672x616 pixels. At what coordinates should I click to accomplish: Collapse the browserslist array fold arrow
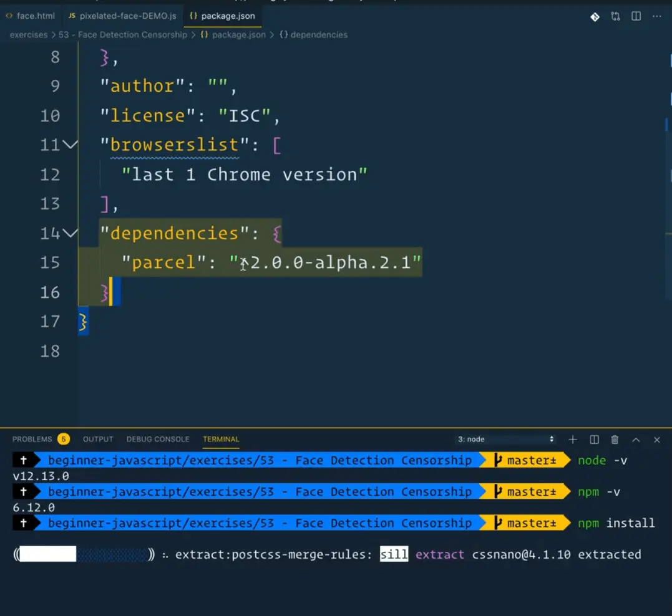coord(71,145)
